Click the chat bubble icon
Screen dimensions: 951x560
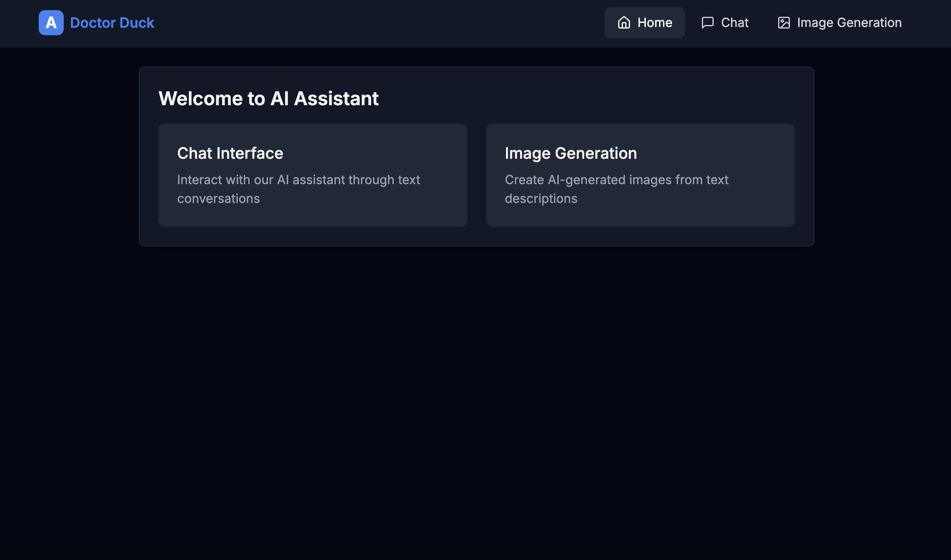click(x=707, y=23)
